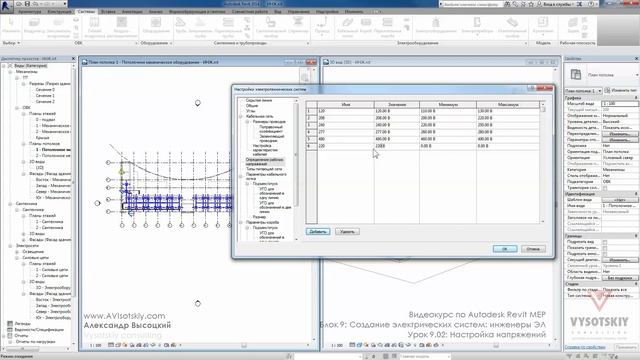Select the Гибкий воздуховод flex duct tool

[x=94, y=27]
